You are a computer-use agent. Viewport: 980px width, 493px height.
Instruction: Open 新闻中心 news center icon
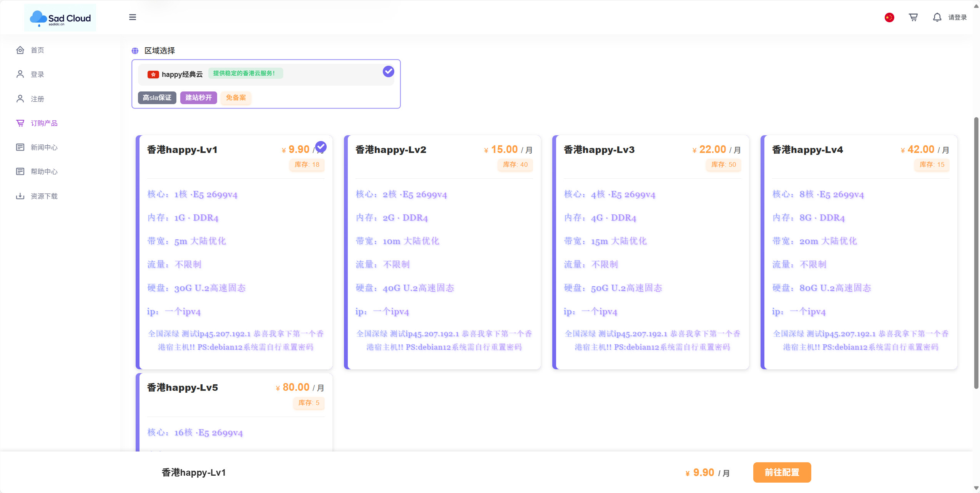[x=20, y=147]
